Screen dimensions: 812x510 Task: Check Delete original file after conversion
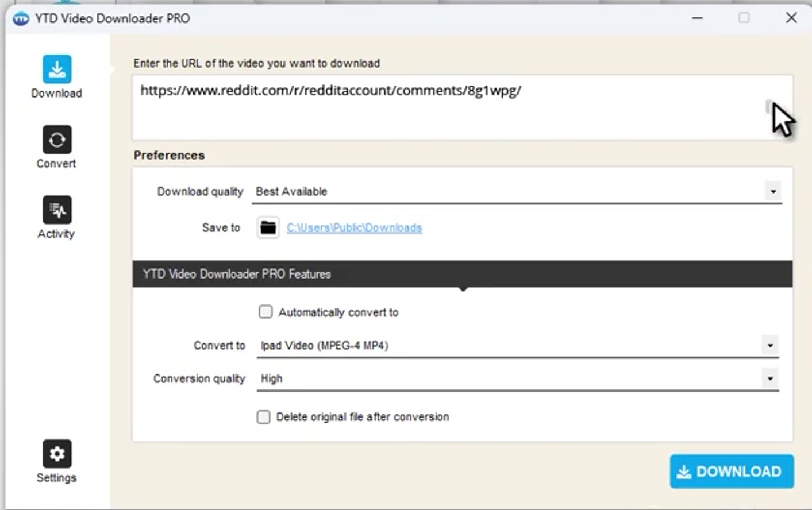[x=263, y=417]
